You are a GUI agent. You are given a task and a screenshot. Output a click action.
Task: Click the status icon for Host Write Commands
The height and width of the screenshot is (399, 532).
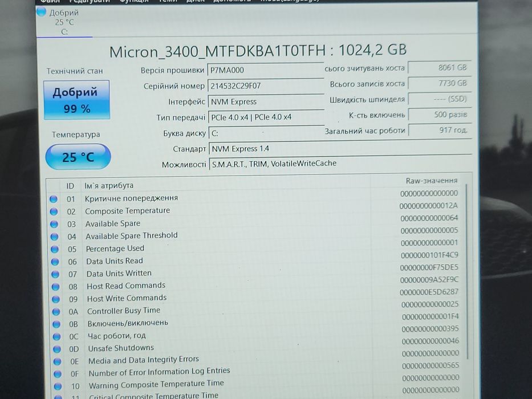pyautogui.click(x=56, y=299)
